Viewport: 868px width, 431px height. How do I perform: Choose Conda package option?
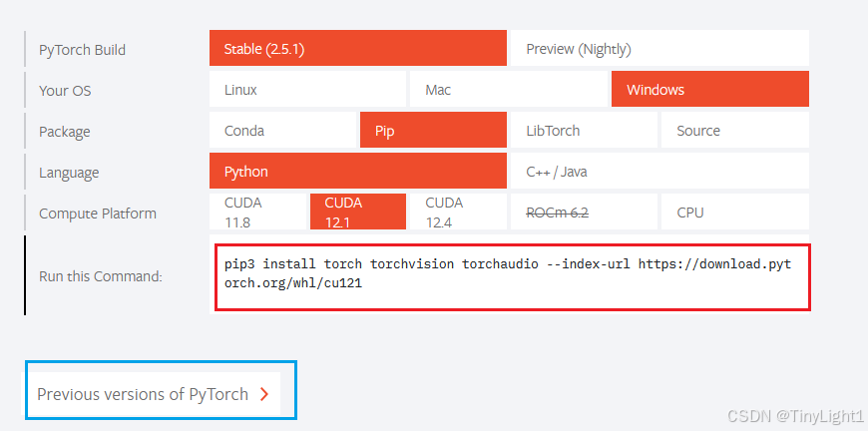click(282, 130)
